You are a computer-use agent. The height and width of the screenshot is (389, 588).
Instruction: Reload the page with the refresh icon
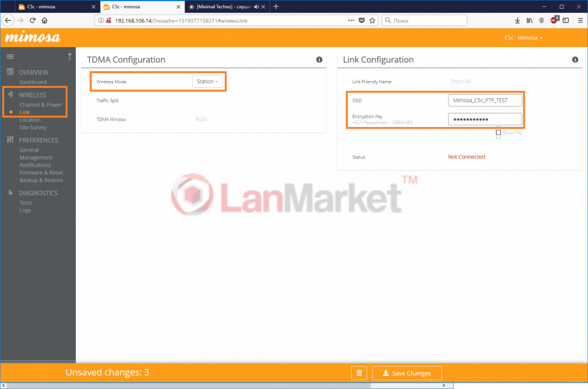click(x=33, y=20)
